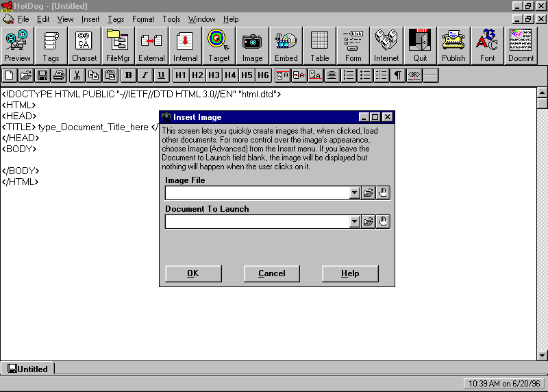Insert a numbered list
This screenshot has width=548, height=392.
click(349, 75)
